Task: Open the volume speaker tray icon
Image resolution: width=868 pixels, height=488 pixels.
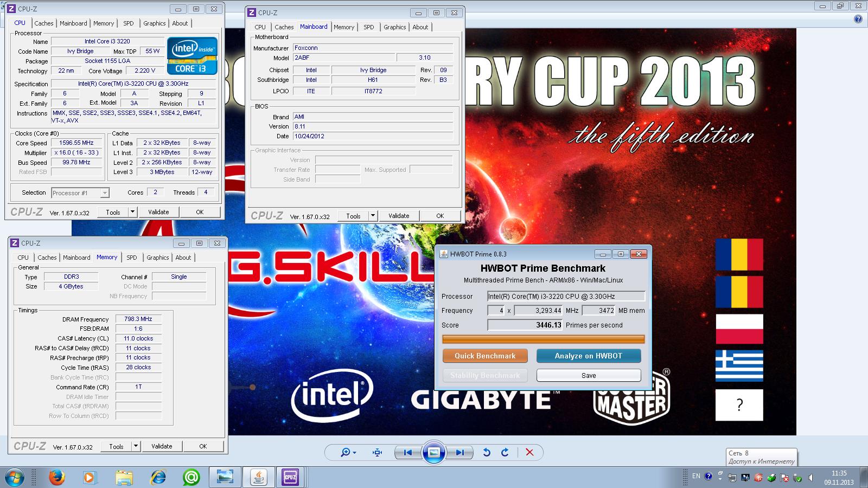Action: point(810,478)
